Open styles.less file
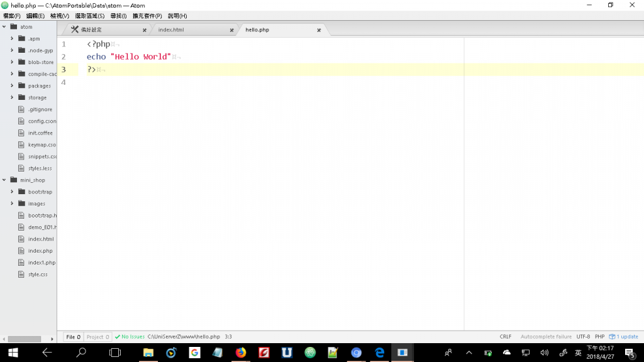This screenshot has width=644, height=362. 40,168
